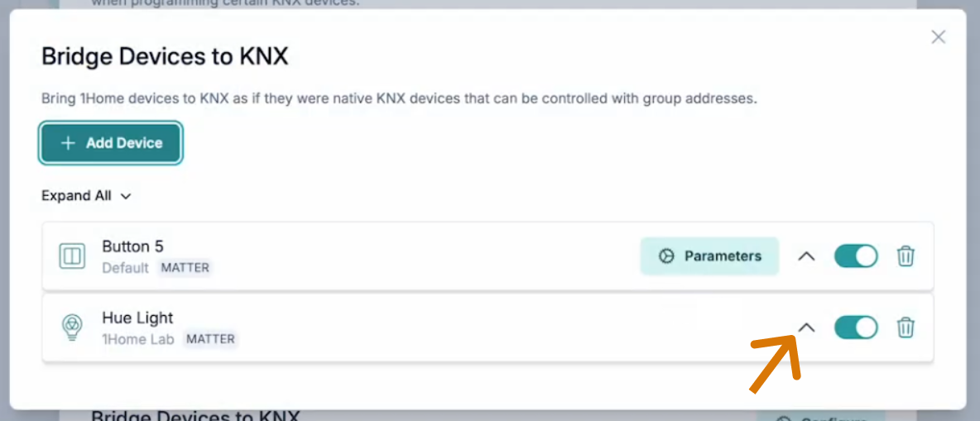Collapse the Hue Light row chevron
The image size is (980, 421).
pos(806,328)
